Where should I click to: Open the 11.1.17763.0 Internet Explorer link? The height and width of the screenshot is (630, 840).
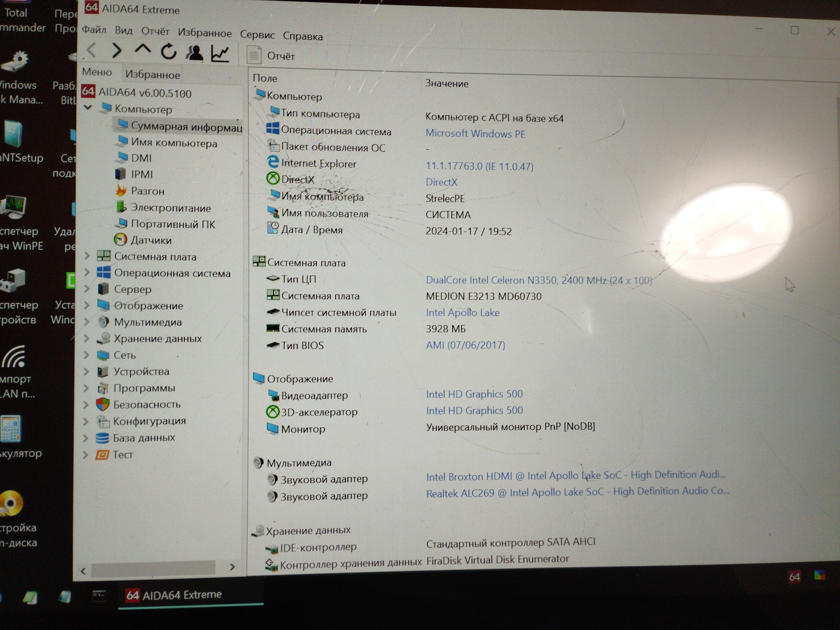[x=479, y=166]
